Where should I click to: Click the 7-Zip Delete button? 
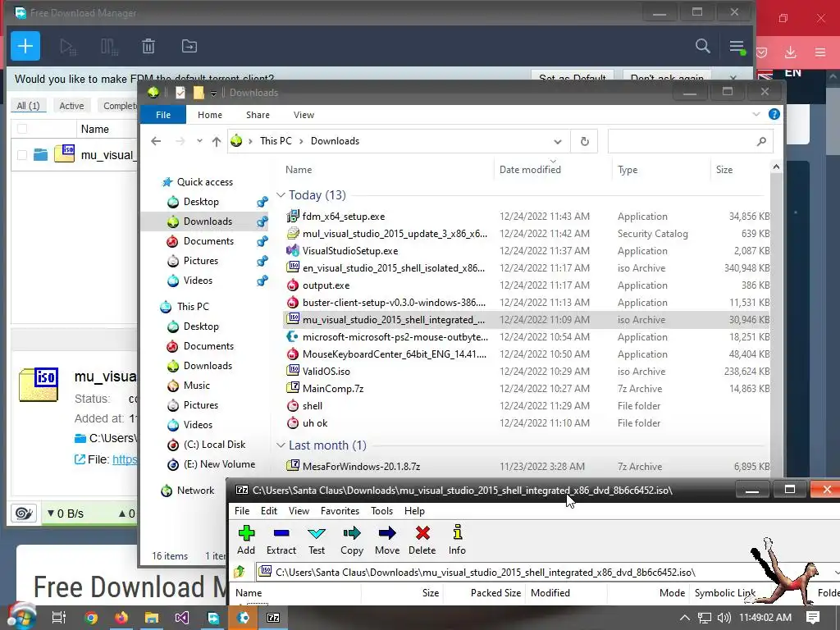pyautogui.click(x=422, y=540)
